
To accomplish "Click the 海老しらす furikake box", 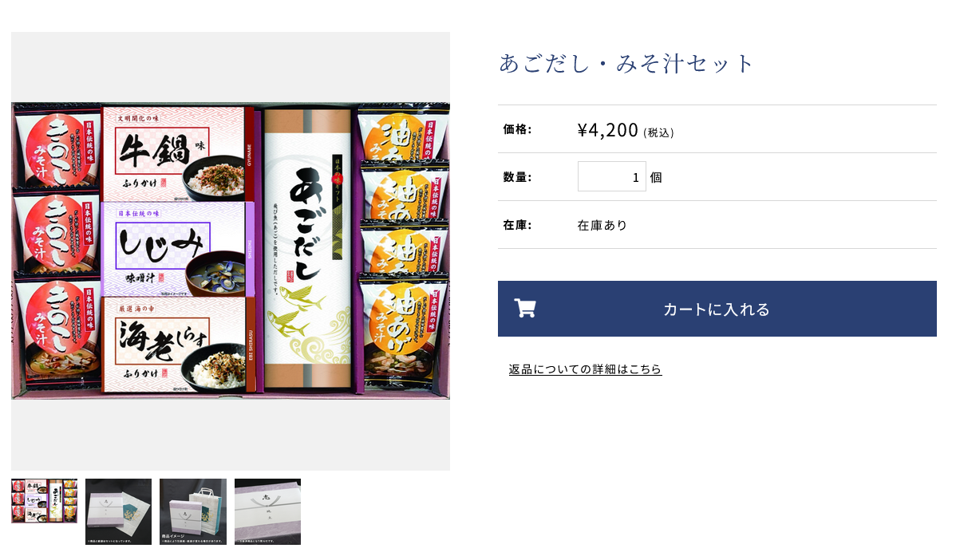I will pos(177,345).
